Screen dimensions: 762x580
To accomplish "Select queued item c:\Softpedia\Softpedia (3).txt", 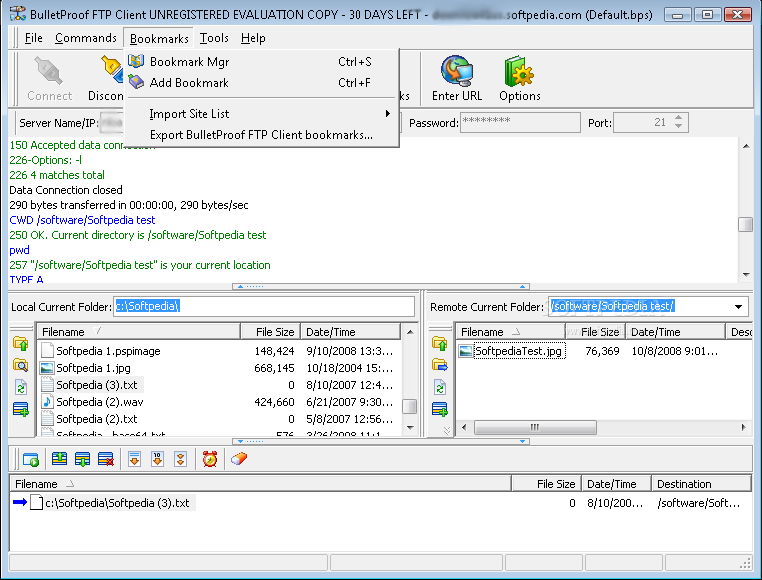I will pos(117,503).
